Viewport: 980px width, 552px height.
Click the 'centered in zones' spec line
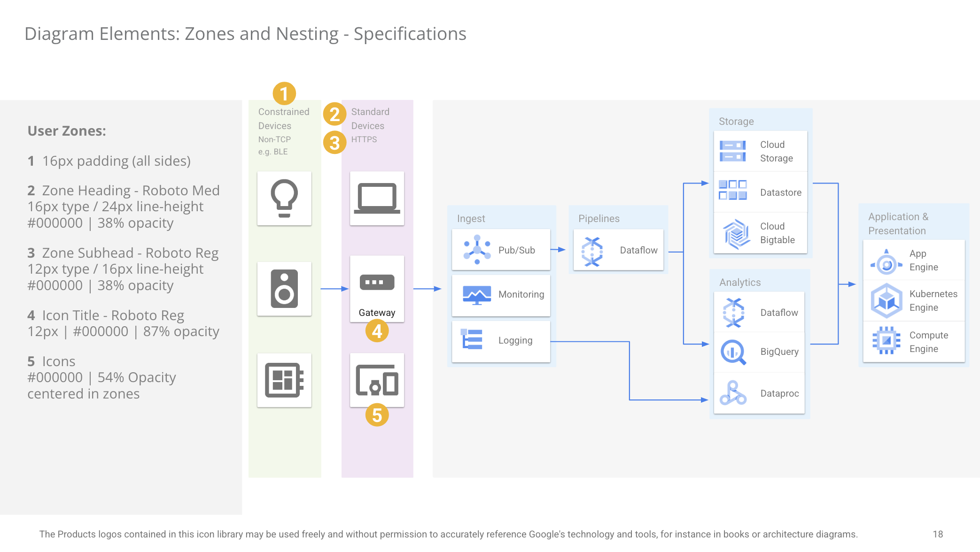[83, 394]
